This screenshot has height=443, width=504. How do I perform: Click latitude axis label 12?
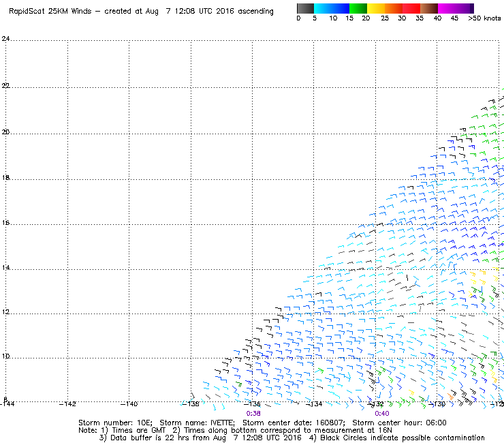pyautogui.click(x=5, y=312)
